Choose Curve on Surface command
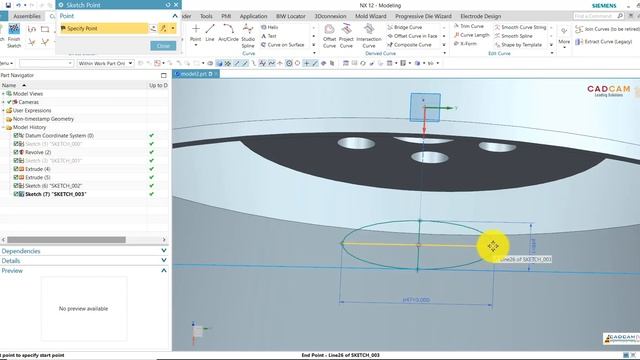 click(x=282, y=44)
